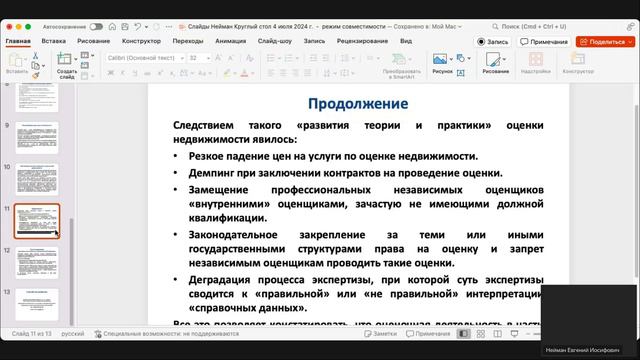Click the Примечания button near Поделиться

[544, 42]
